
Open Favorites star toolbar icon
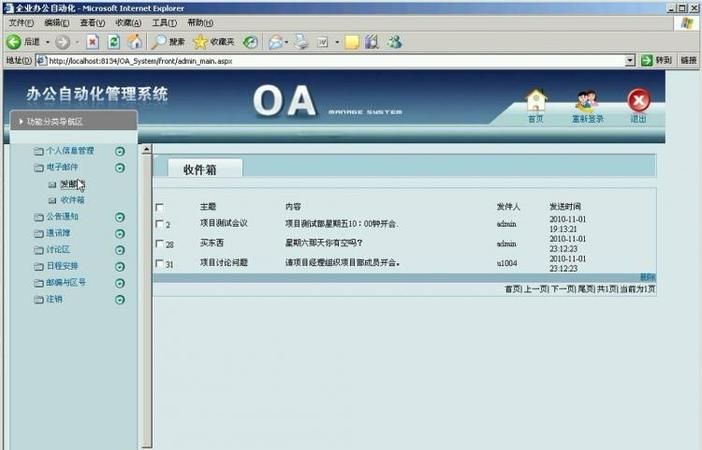click(x=200, y=42)
